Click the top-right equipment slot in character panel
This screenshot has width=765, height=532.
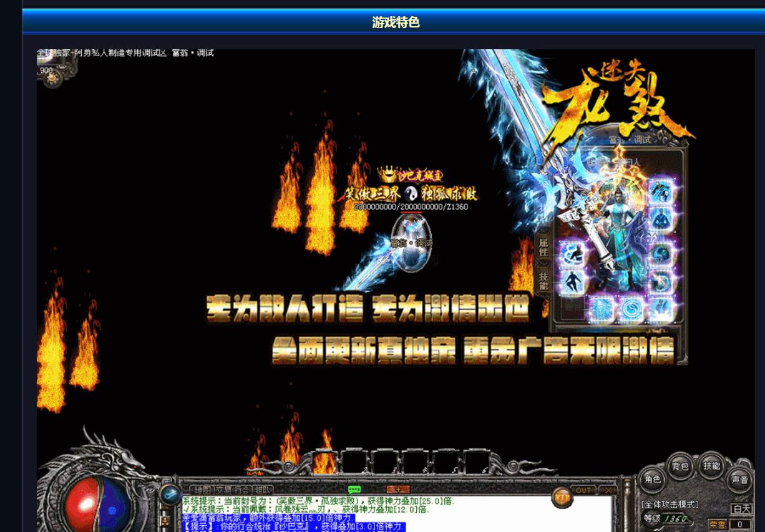point(660,191)
